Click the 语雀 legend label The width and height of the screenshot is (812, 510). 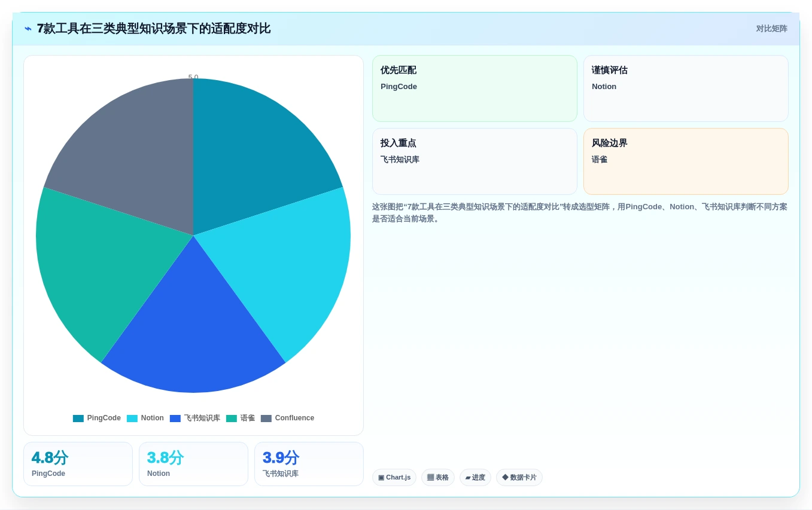tap(248, 418)
